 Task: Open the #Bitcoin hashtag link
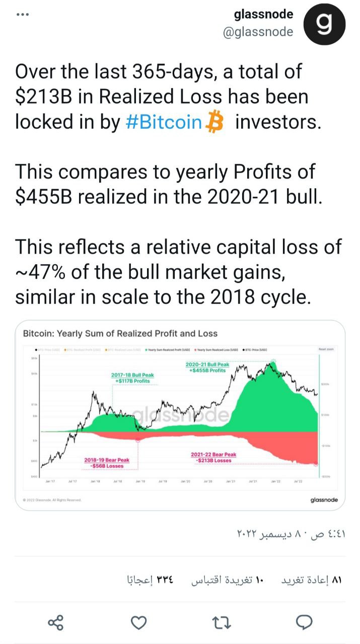point(164,122)
